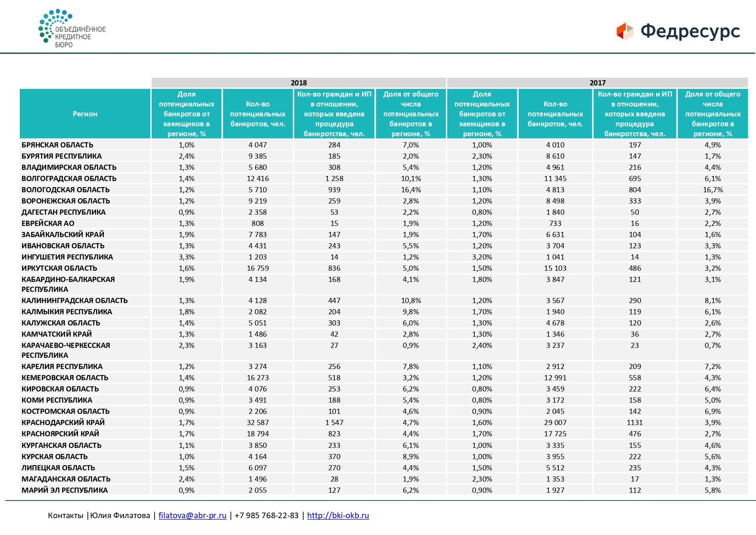Image resolution: width=756 pixels, height=535 pixels.
Task: Click the 10,8% cell for Калининградская область
Action: click(x=411, y=300)
